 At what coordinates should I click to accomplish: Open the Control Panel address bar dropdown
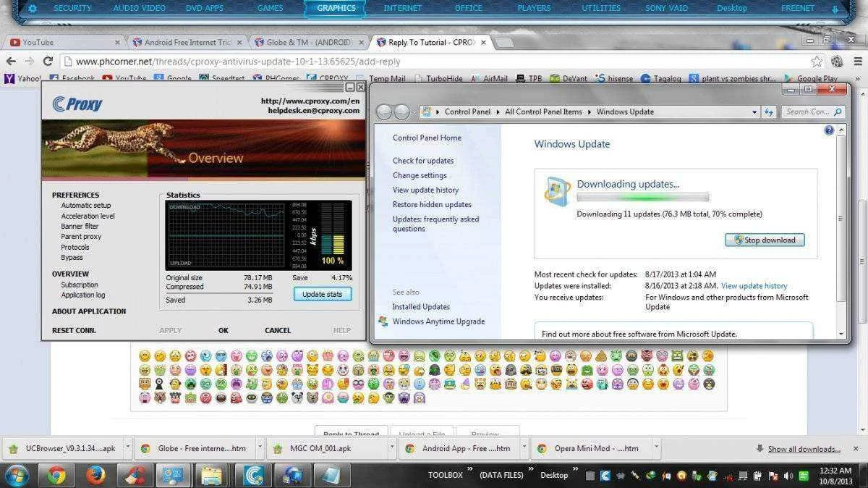pyautogui.click(x=754, y=112)
